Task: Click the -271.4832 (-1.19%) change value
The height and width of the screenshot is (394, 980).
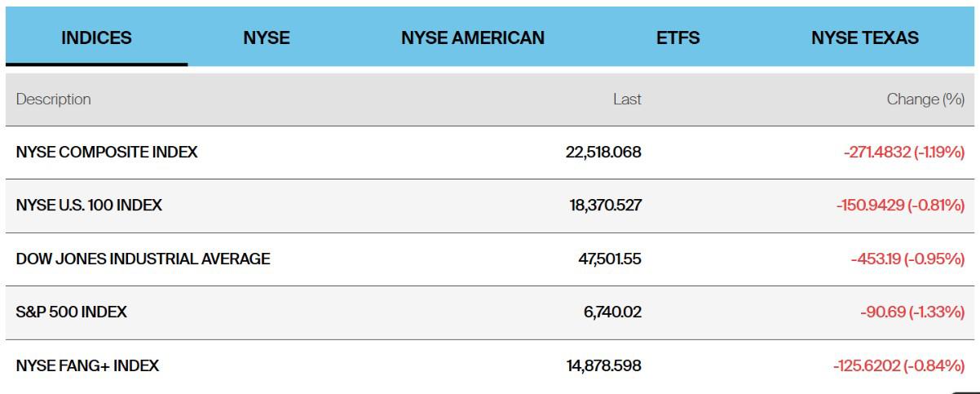Action: click(904, 152)
